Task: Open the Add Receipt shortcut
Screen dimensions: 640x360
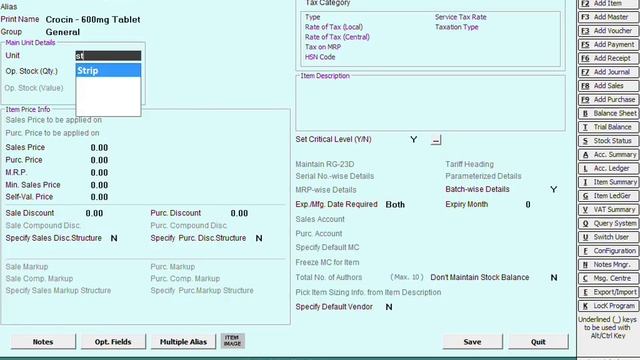Action: (x=608, y=58)
